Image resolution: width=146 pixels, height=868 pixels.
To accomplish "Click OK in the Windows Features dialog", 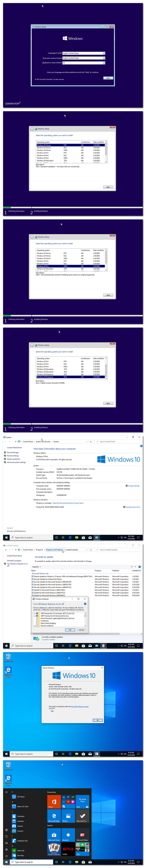I will 70,629.
